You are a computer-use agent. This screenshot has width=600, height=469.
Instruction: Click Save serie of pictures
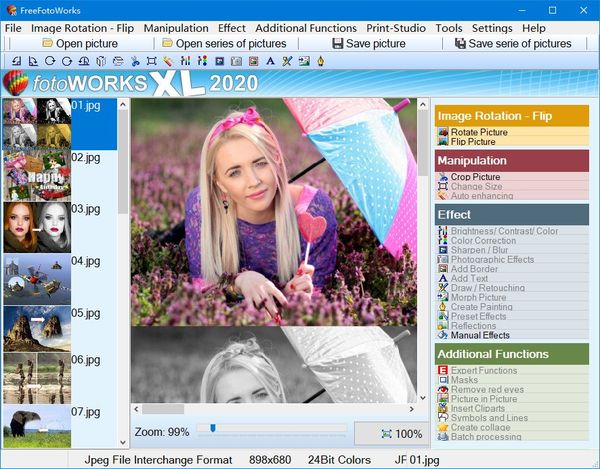[513, 44]
